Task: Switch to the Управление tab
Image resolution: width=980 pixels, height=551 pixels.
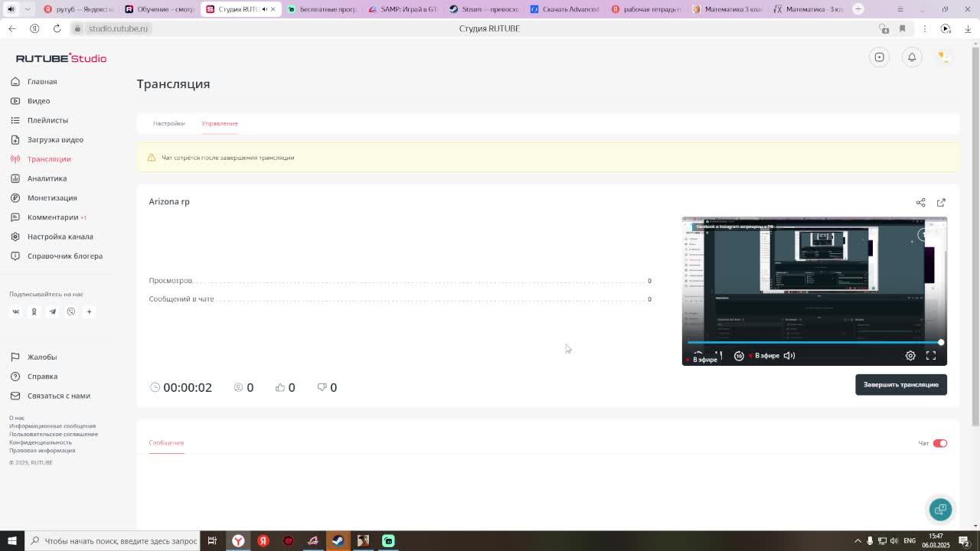Action: tap(220, 123)
